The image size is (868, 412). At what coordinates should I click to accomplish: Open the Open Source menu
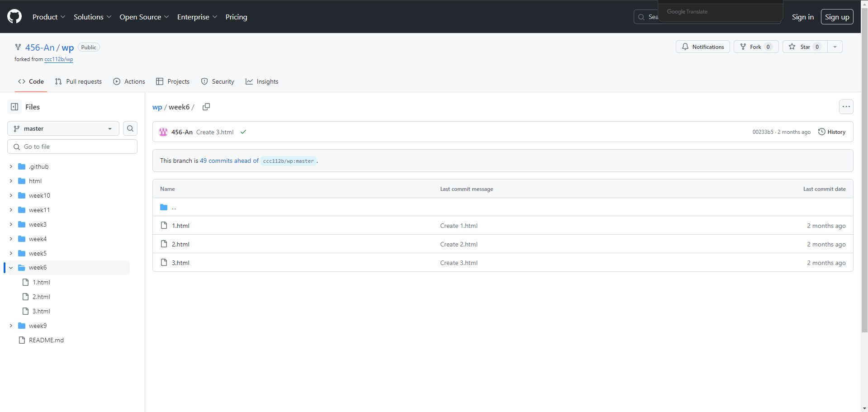[x=144, y=17]
